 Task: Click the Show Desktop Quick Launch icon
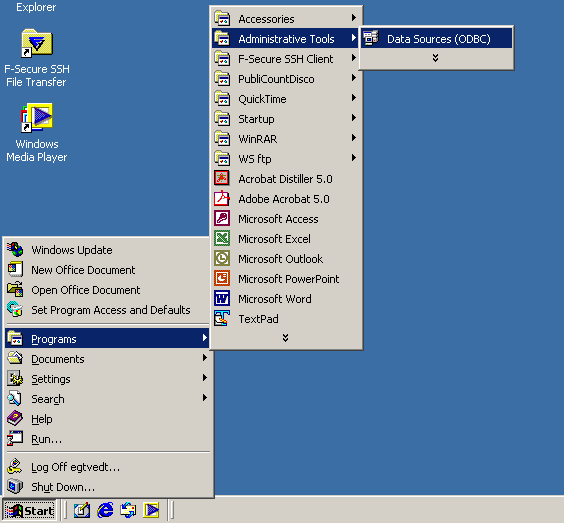tap(82, 510)
